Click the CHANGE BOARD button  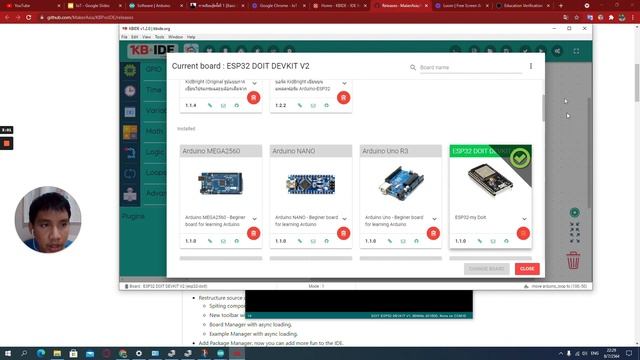487,269
